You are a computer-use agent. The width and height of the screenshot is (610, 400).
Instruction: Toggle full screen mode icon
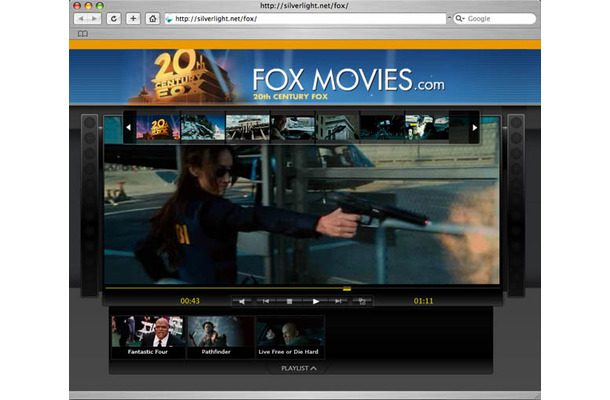(362, 301)
